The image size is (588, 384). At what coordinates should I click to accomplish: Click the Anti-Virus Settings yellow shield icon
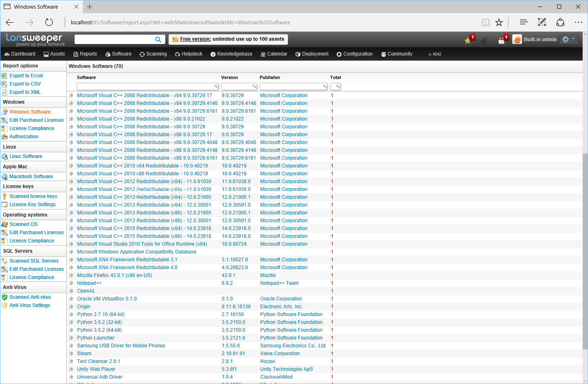tap(5, 305)
